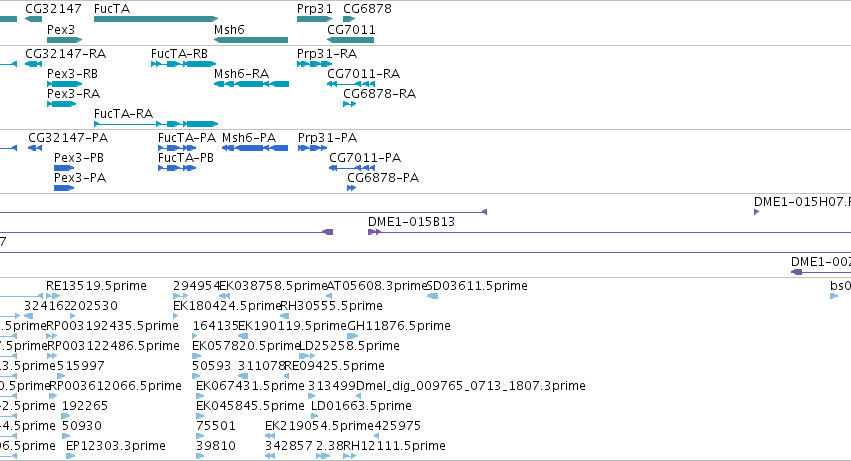The image size is (851, 461).
Task: Click the Prp31-RA transcript label
Action: click(327, 54)
